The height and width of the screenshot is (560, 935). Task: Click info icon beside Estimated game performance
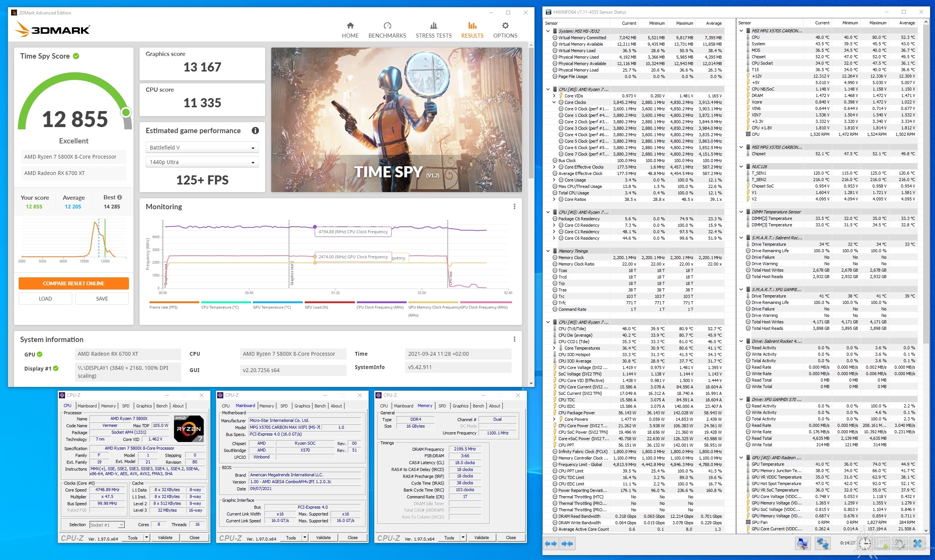[x=255, y=130]
